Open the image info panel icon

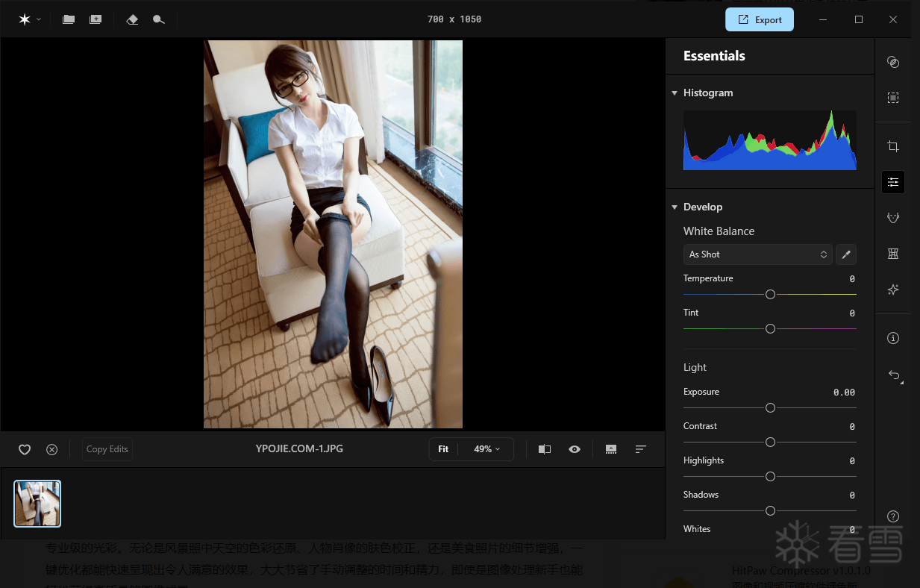point(893,338)
